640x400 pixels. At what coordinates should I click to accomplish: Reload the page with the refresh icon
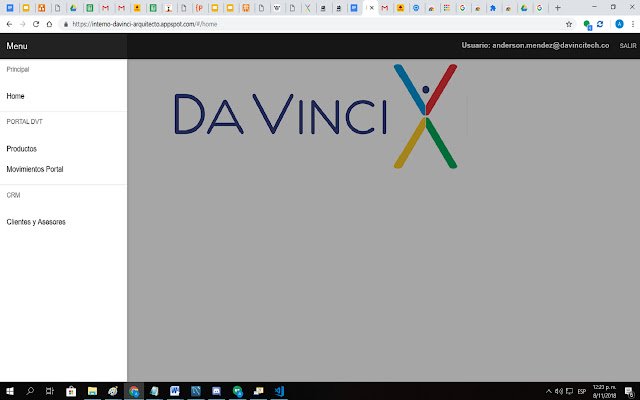(x=36, y=24)
